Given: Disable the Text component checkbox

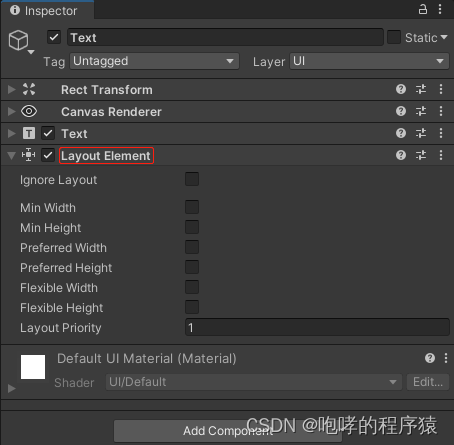Looking at the screenshot, I should 48,133.
